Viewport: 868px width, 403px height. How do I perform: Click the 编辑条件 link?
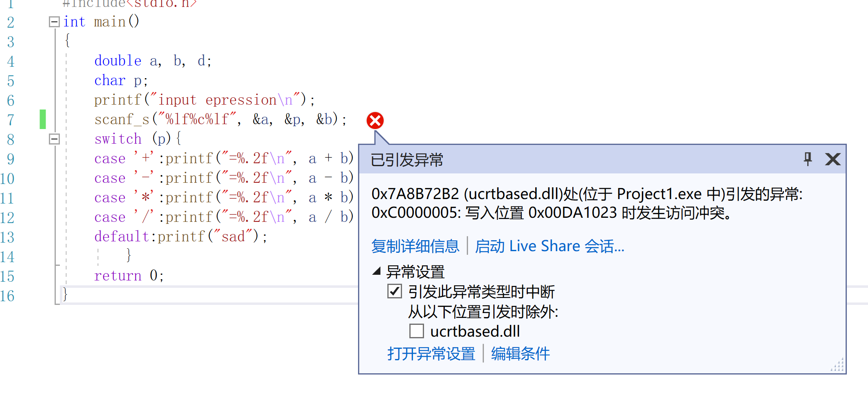[x=521, y=353]
